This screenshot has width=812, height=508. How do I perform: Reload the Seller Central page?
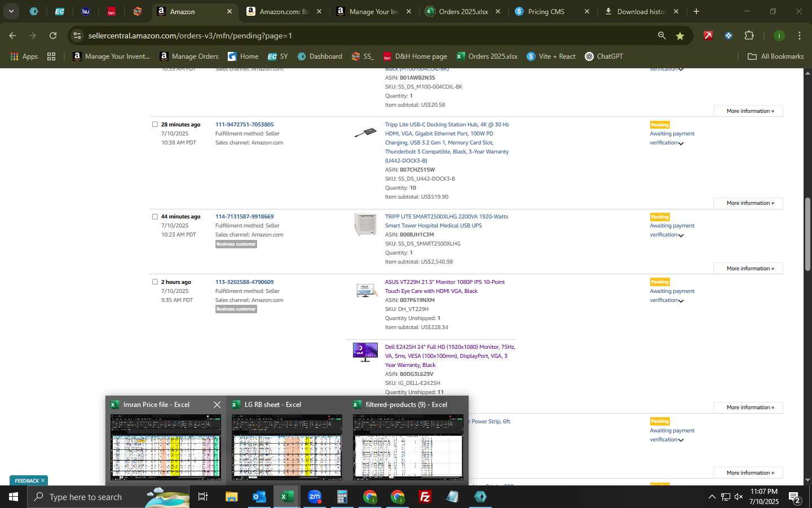(53, 36)
